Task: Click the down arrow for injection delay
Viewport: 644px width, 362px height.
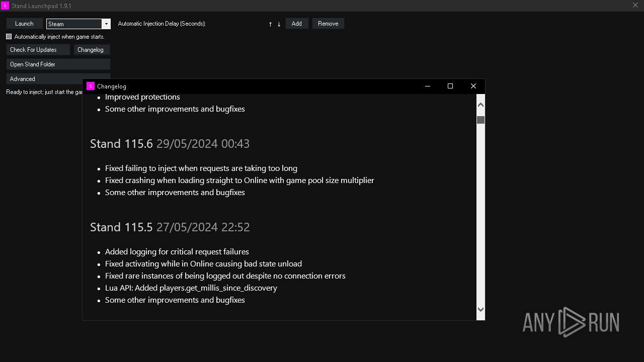Action: click(x=279, y=24)
